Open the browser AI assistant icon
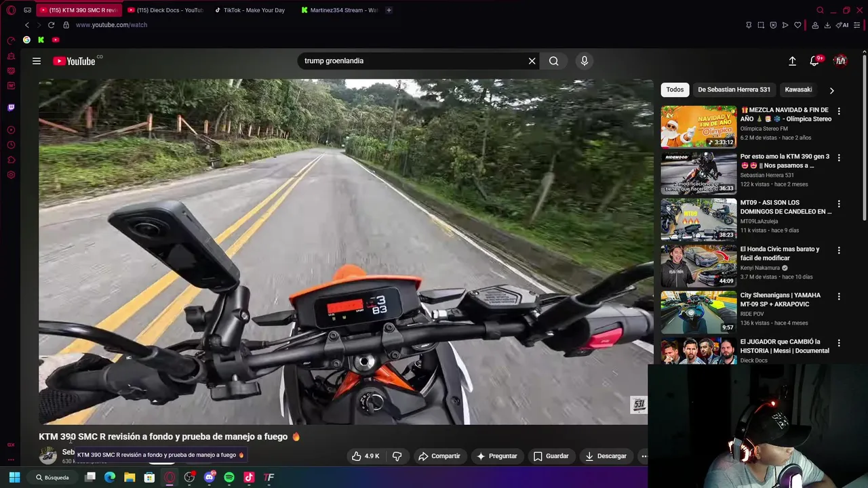This screenshot has width=868, height=488. [x=843, y=25]
